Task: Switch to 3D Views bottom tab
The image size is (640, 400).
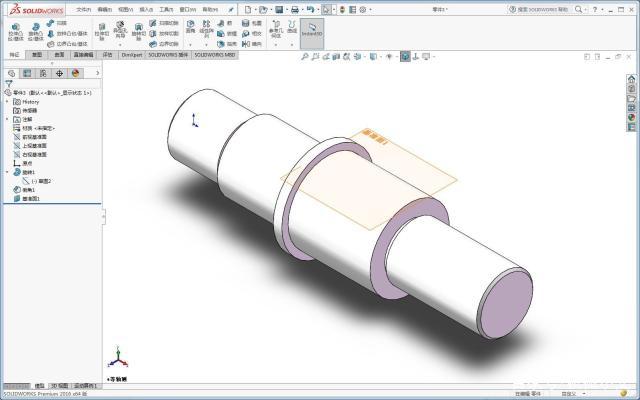Action: [60, 386]
